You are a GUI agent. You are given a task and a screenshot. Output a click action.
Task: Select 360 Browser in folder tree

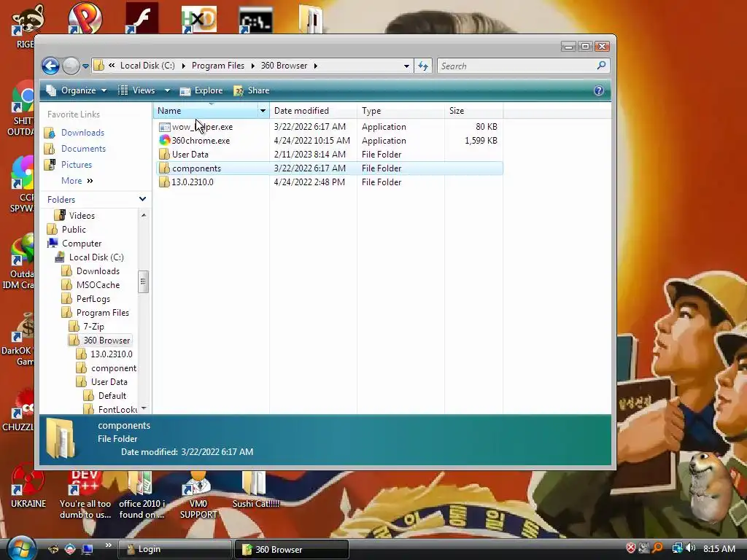(x=107, y=341)
